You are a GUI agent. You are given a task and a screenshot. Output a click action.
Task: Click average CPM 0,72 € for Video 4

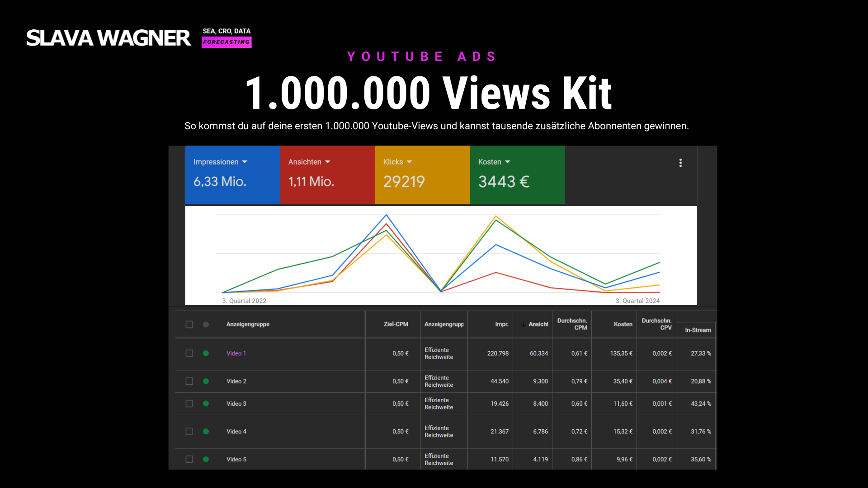(579, 432)
